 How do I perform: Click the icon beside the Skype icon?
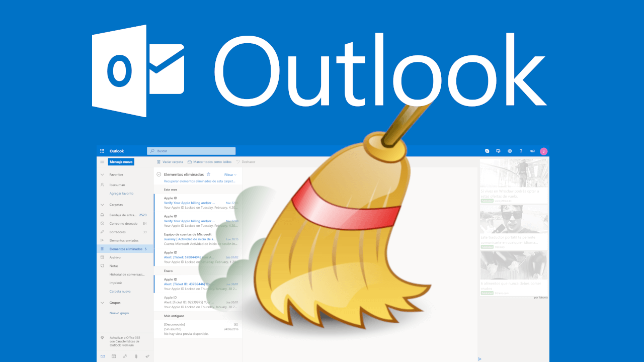(x=498, y=151)
